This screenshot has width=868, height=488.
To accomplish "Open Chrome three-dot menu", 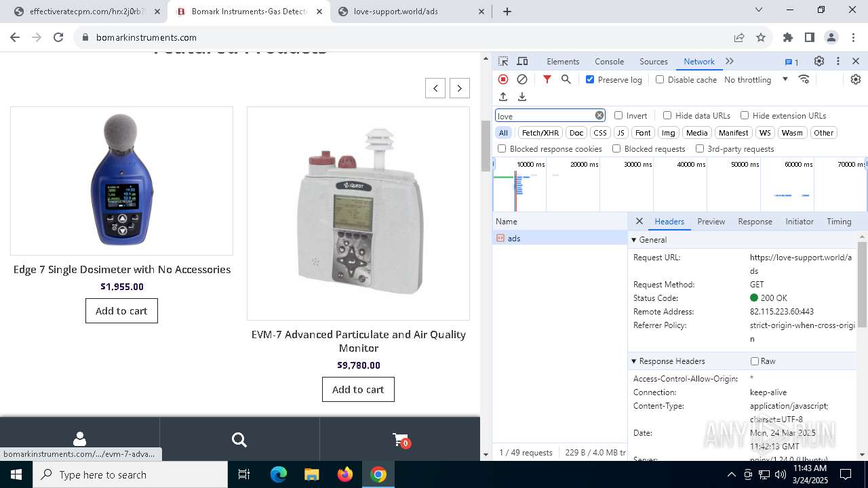I will 853,37.
